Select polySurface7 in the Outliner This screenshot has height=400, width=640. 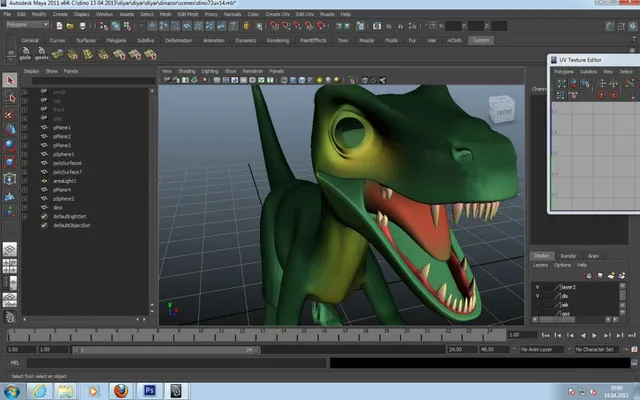[67, 172]
